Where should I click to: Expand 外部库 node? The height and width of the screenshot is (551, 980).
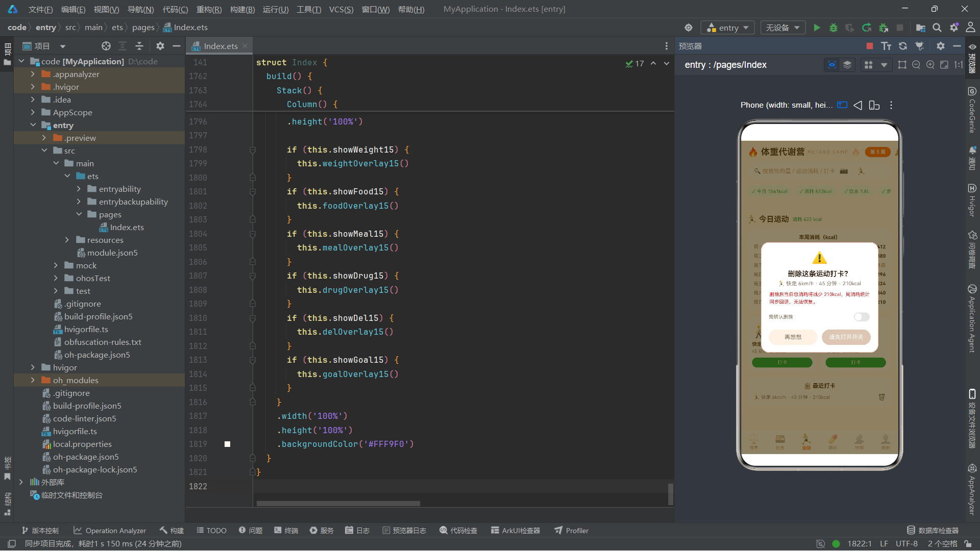(x=21, y=482)
